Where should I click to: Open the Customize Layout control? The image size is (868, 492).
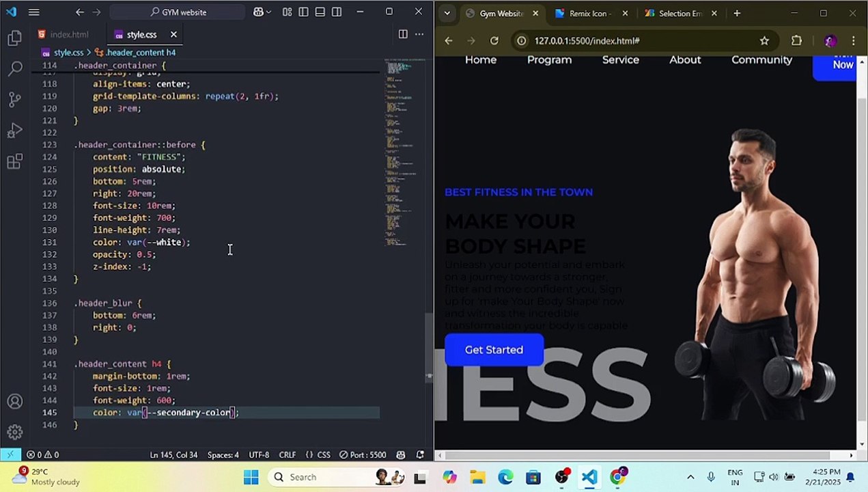click(x=287, y=12)
